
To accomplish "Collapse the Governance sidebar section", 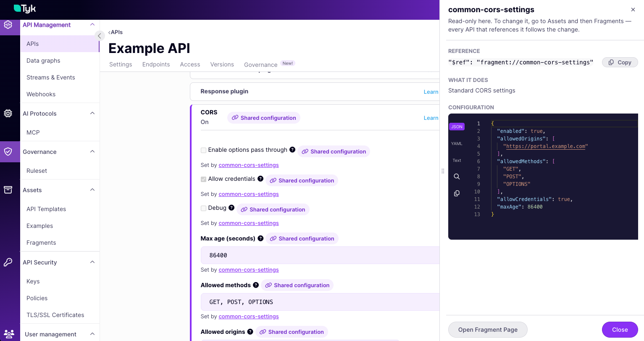I will tap(92, 151).
